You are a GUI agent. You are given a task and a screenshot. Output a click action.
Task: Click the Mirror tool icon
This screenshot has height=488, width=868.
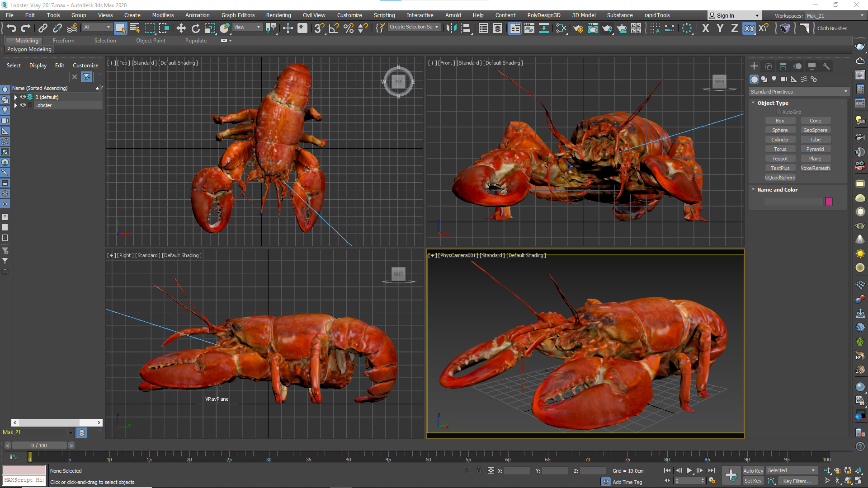coord(451,28)
